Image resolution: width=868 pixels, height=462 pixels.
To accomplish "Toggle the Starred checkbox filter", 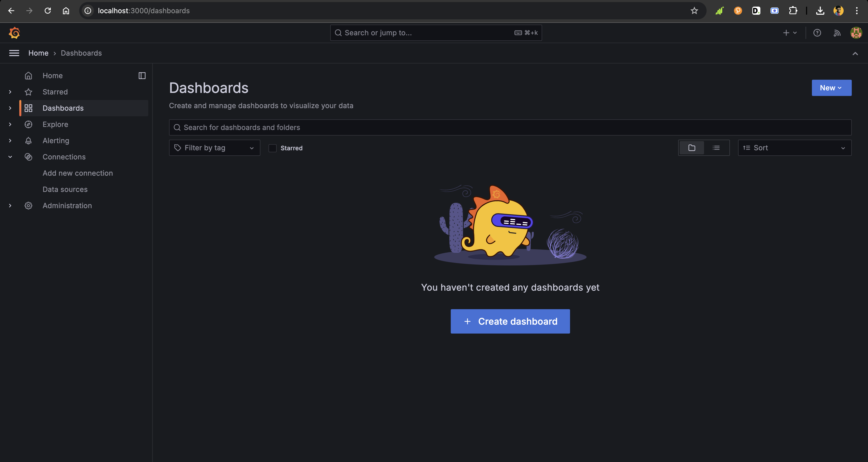I will pos(273,147).
